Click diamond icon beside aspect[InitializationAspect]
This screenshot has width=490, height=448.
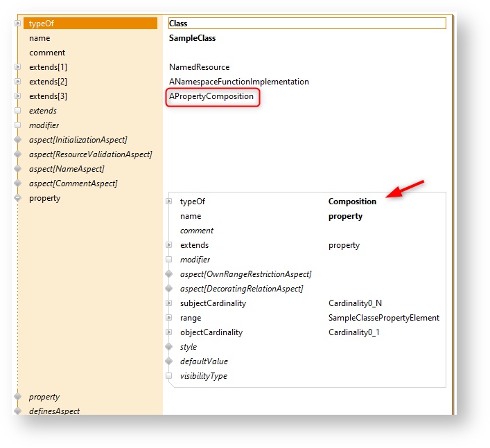click(17, 140)
